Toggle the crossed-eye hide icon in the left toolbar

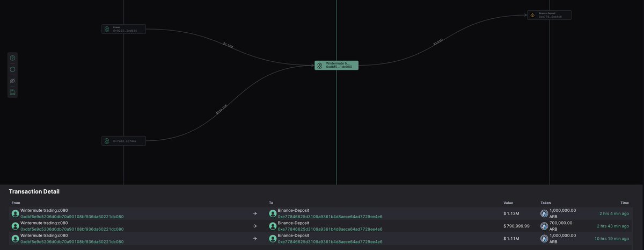pyautogui.click(x=13, y=81)
